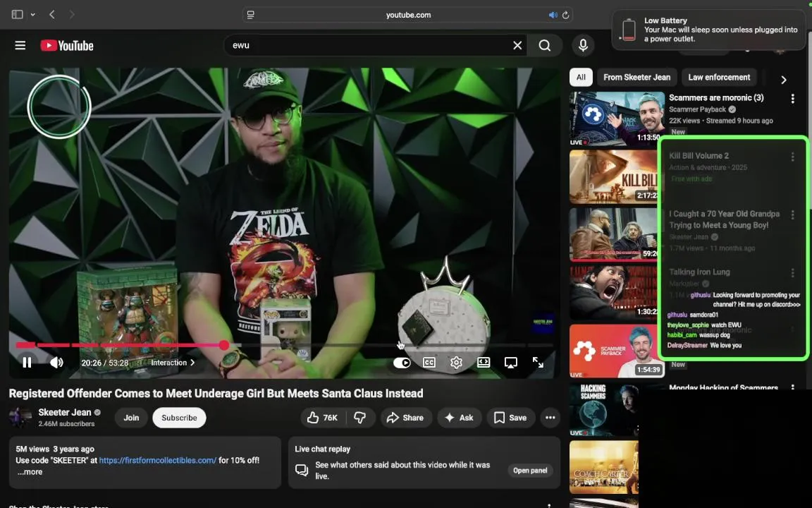Screen dimensions: 812x508
Task: Click the youtube.com address field
Action: pos(408,15)
